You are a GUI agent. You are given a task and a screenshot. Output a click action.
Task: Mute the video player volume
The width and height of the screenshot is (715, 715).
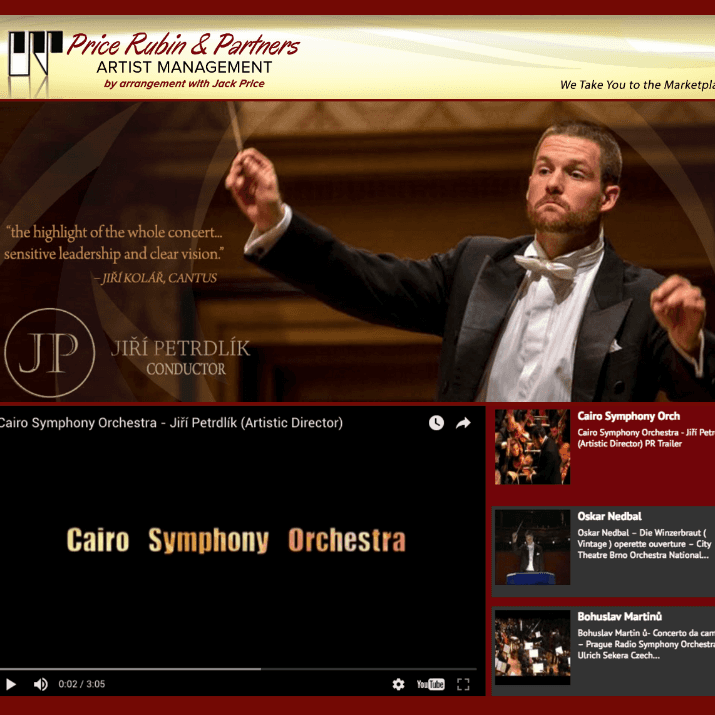click(41, 684)
